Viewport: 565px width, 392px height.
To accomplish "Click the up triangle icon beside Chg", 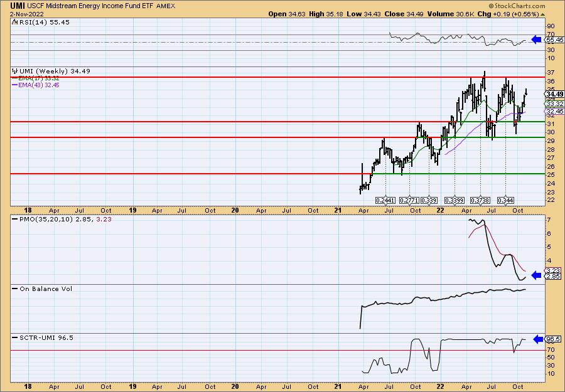I will (543, 14).
